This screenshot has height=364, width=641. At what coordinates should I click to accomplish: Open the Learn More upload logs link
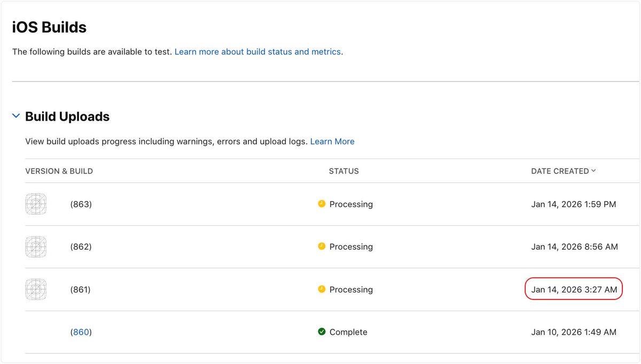pos(332,141)
